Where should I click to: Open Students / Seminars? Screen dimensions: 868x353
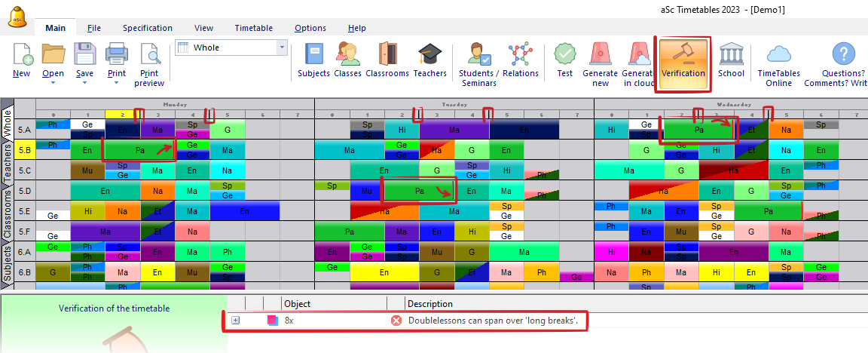click(479, 54)
